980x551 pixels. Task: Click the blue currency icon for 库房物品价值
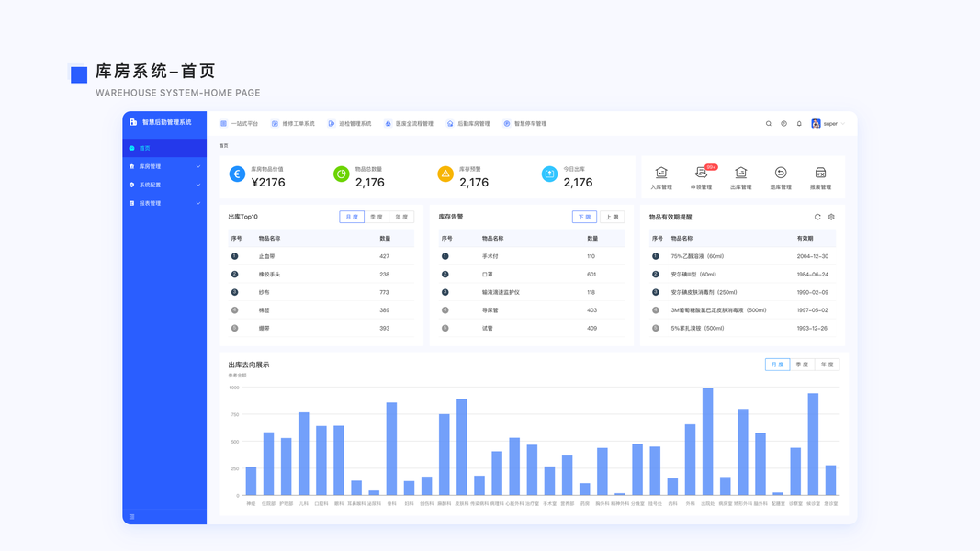[237, 174]
